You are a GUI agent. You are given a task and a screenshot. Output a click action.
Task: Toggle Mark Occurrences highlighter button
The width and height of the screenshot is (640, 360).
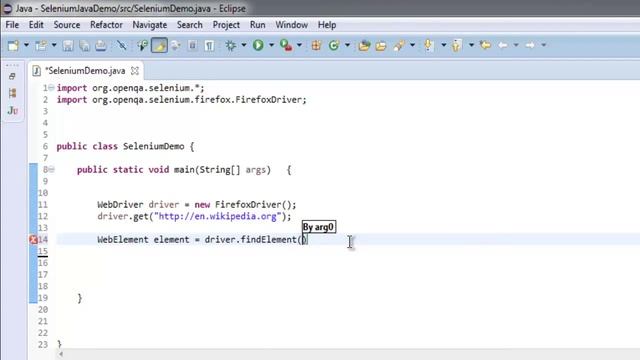(159, 45)
